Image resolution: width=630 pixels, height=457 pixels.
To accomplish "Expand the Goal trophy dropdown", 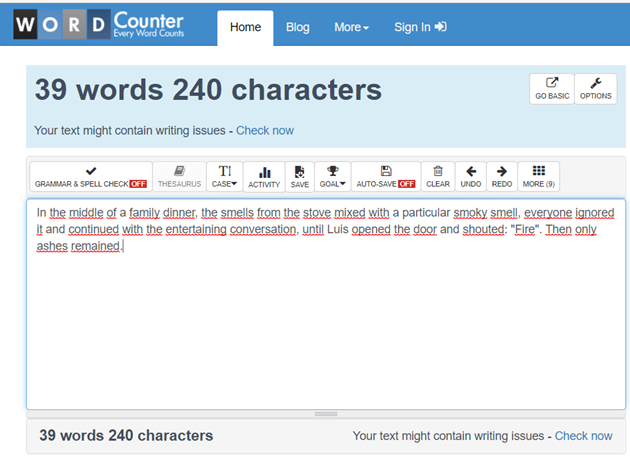I will 333,177.
